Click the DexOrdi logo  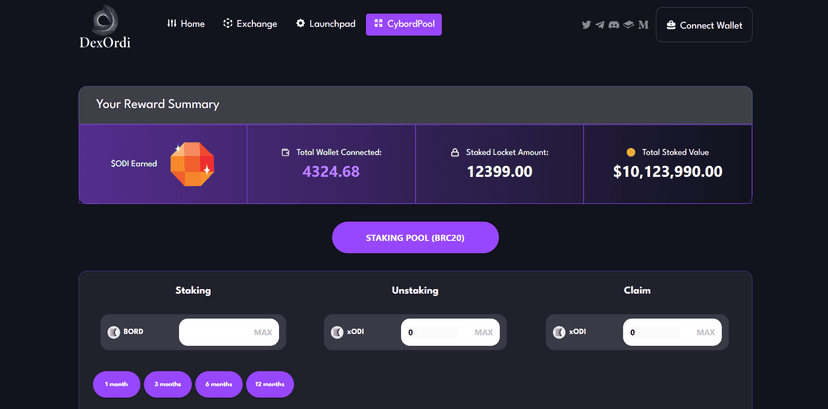point(105,27)
